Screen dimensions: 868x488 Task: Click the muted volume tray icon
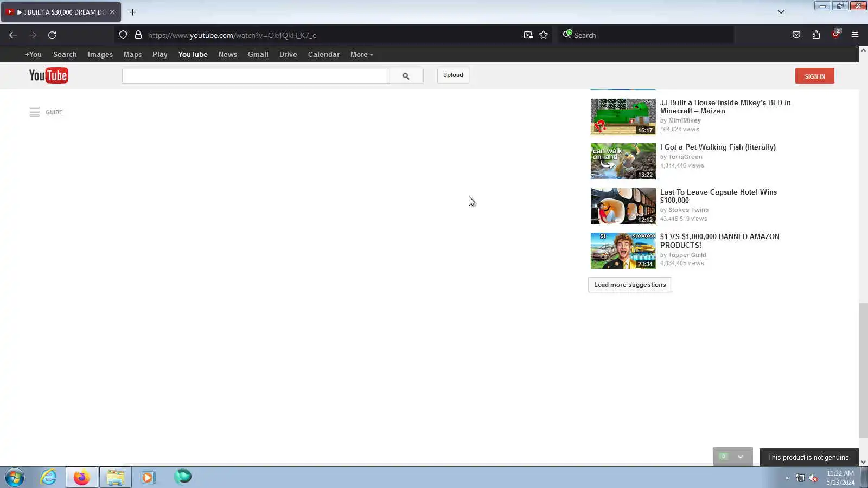(x=813, y=478)
